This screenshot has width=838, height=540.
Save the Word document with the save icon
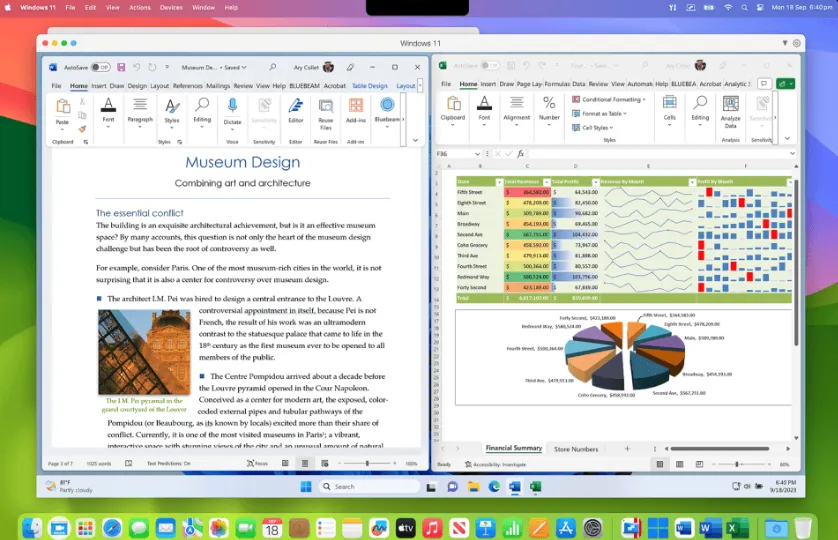(121, 67)
